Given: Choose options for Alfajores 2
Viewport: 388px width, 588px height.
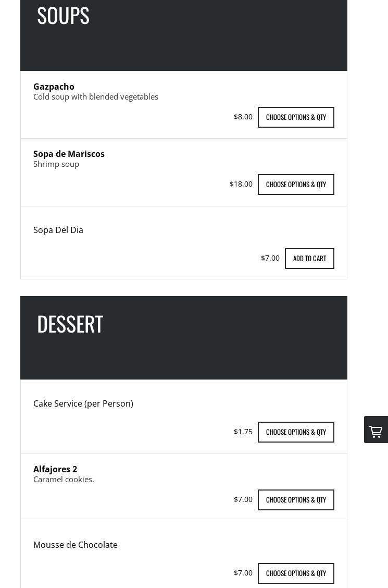Looking at the screenshot, I should click(296, 500).
